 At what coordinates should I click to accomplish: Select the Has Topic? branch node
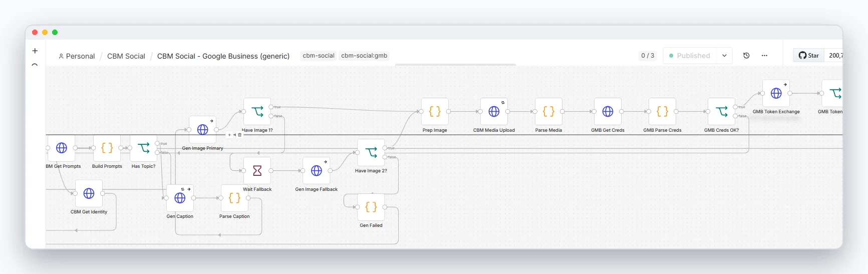pyautogui.click(x=143, y=148)
